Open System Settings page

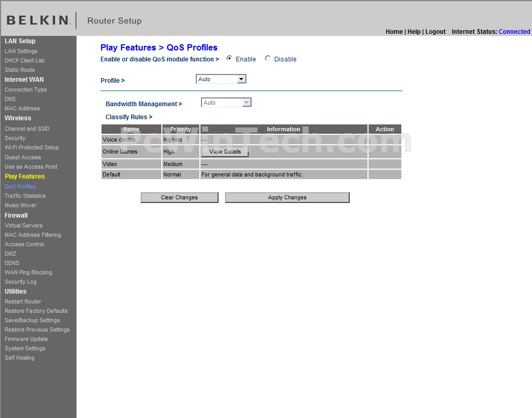click(25, 348)
